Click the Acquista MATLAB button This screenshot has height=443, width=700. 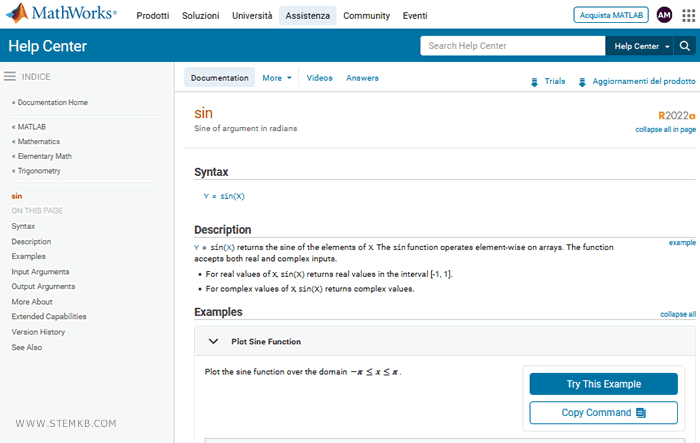[610, 15]
